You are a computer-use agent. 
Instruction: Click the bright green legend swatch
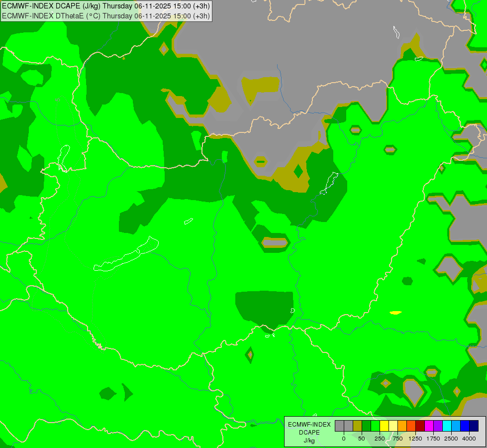click(x=375, y=426)
